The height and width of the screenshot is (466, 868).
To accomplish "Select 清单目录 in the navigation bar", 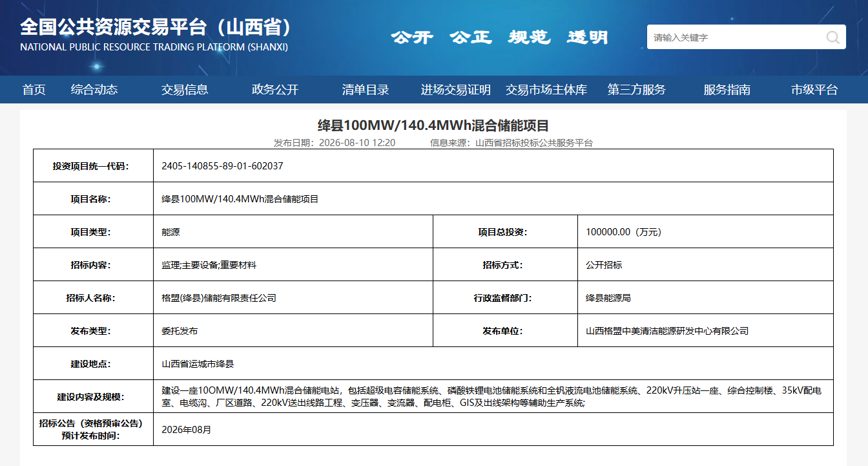I will click(x=366, y=90).
